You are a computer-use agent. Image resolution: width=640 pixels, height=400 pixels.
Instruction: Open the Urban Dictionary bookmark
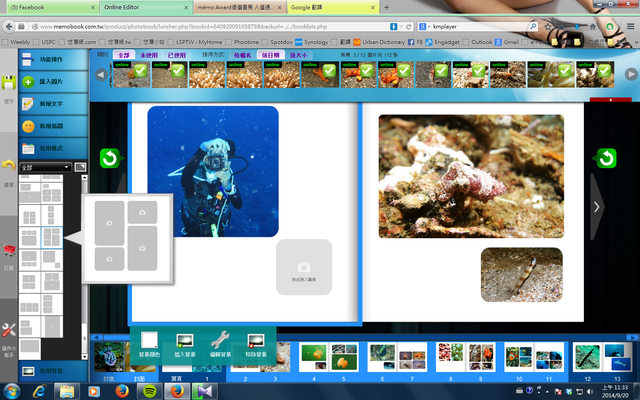[379, 42]
